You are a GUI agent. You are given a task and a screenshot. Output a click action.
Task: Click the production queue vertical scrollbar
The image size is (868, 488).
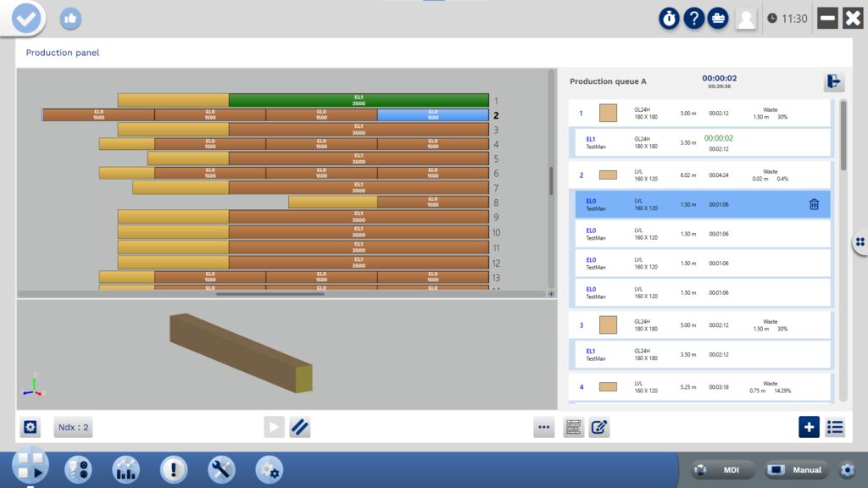point(843,136)
